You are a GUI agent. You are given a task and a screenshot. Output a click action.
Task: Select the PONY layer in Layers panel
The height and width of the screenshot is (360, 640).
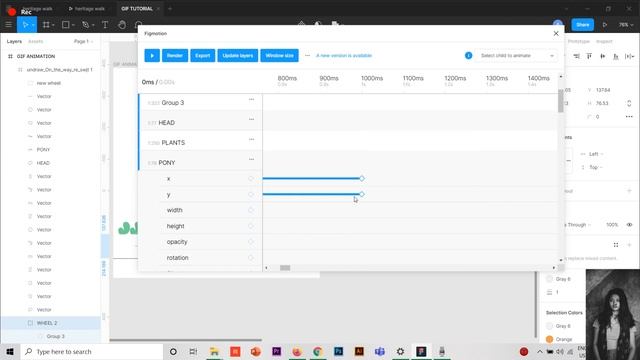43,150
